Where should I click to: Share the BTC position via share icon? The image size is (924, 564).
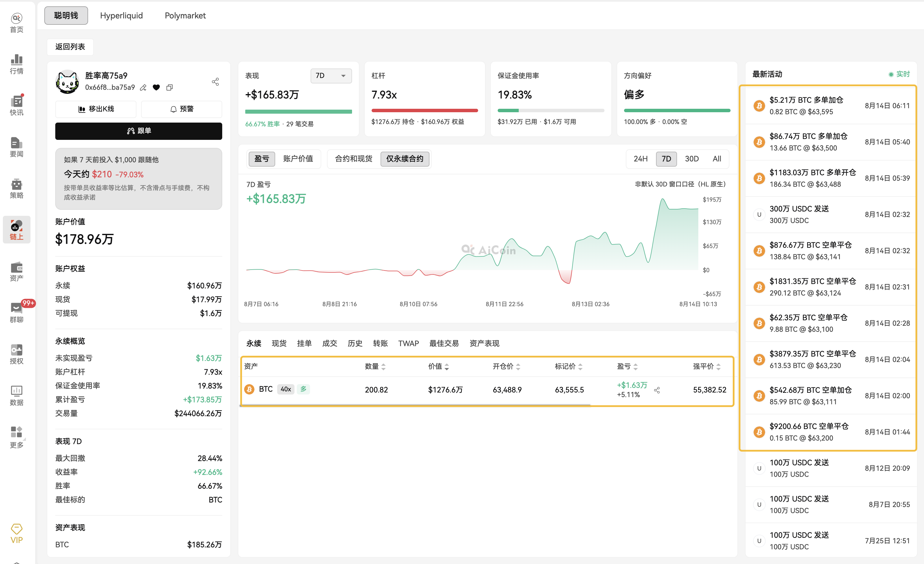pos(657,390)
